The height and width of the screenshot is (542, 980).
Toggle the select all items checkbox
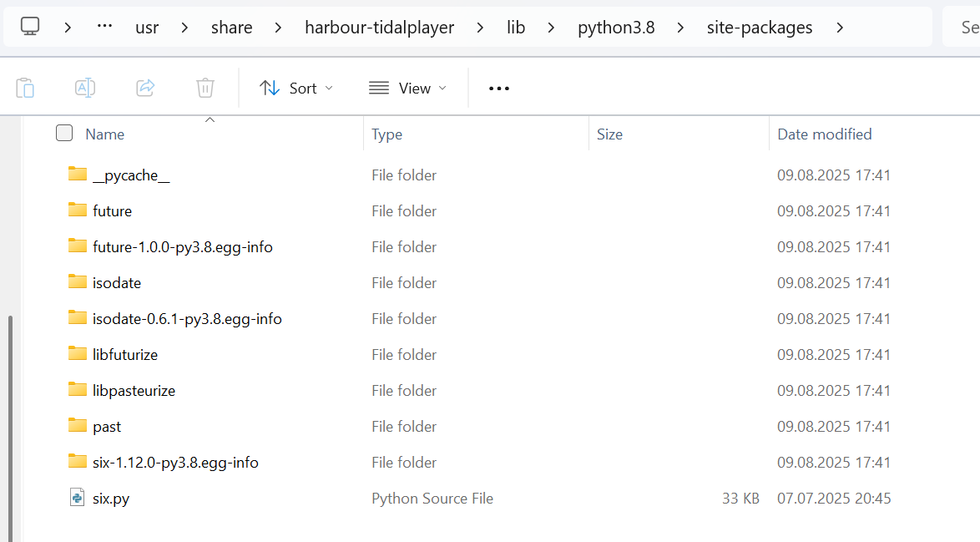tap(64, 134)
